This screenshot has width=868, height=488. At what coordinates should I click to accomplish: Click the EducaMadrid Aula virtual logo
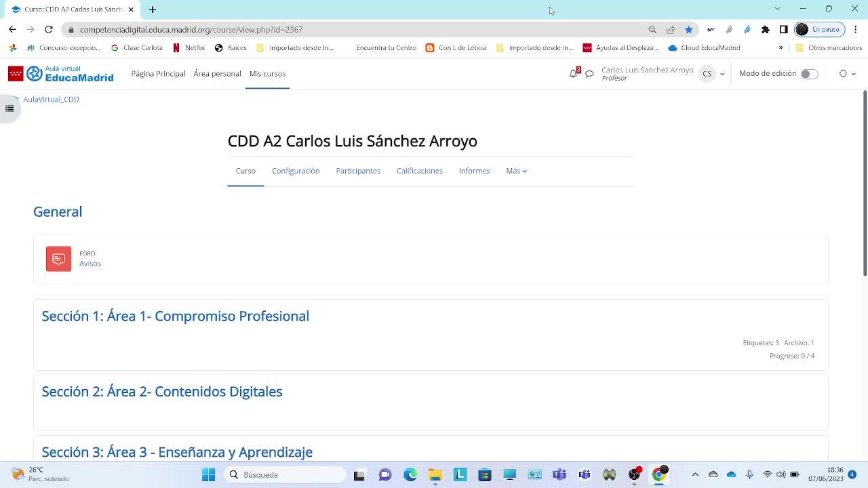[x=61, y=74]
